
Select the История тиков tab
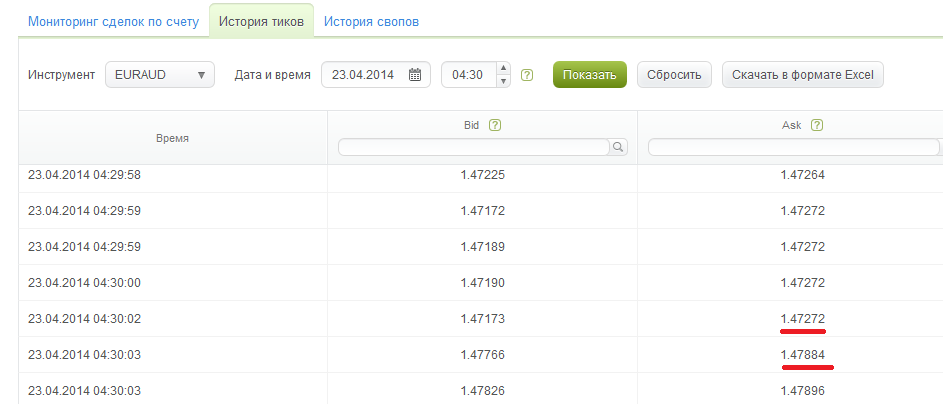tap(262, 22)
